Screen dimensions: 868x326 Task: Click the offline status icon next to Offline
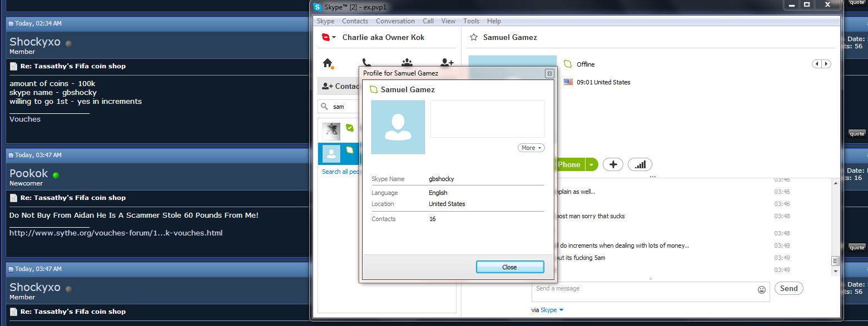[x=568, y=64]
